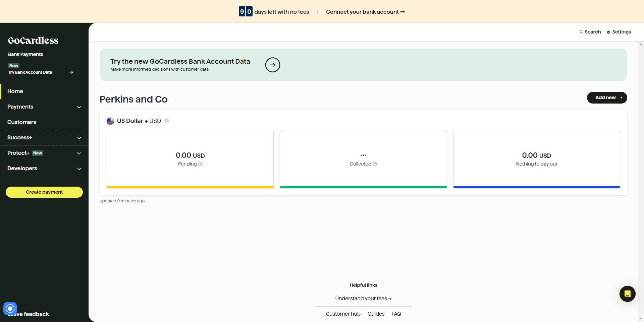Click the Create payment button
The image size is (644, 322).
(x=44, y=192)
